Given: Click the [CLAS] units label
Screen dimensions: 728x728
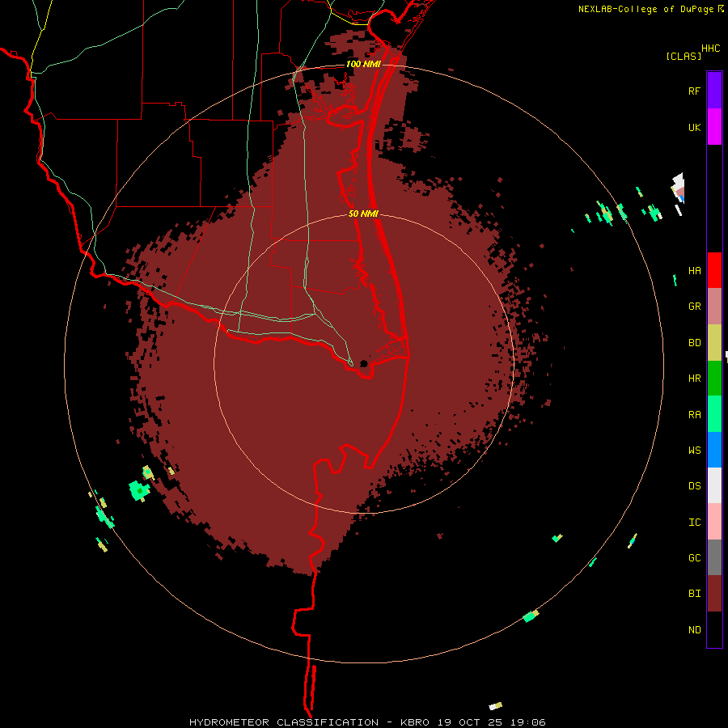Looking at the screenshot, I should 684,56.
